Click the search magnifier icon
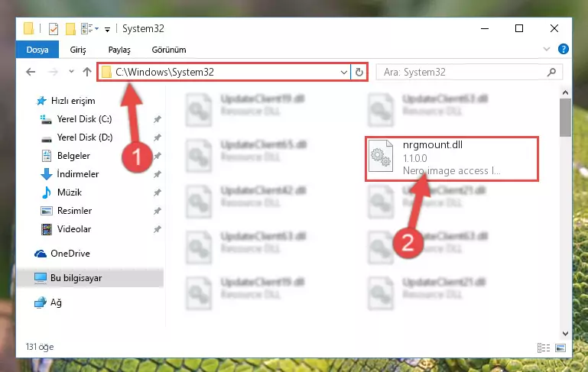 point(551,72)
